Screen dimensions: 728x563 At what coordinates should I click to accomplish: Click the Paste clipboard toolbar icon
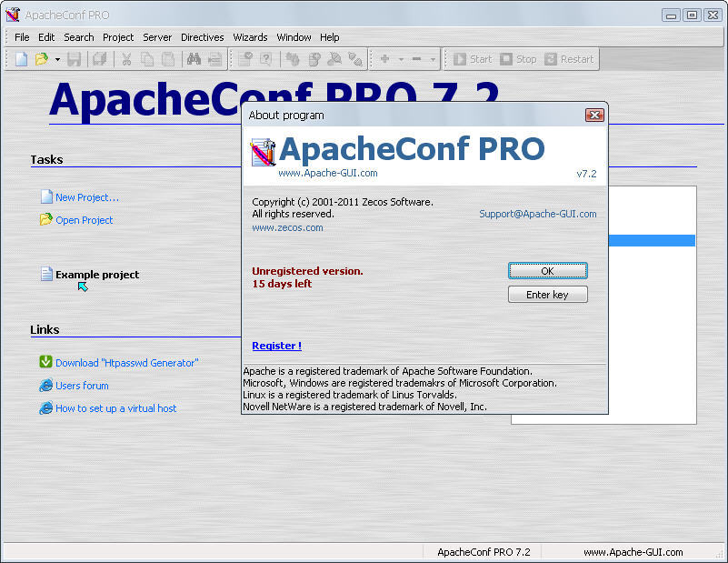[x=168, y=59]
